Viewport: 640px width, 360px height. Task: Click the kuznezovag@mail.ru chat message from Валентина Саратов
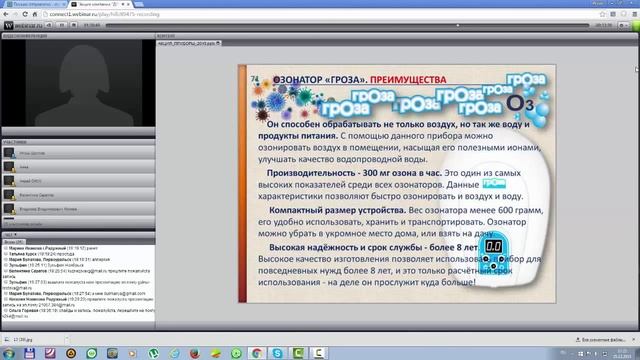(78, 273)
